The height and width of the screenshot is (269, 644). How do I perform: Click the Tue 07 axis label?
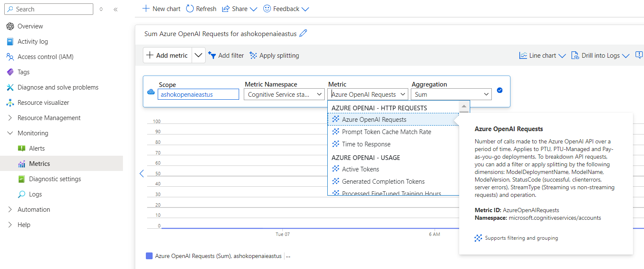[x=283, y=234]
